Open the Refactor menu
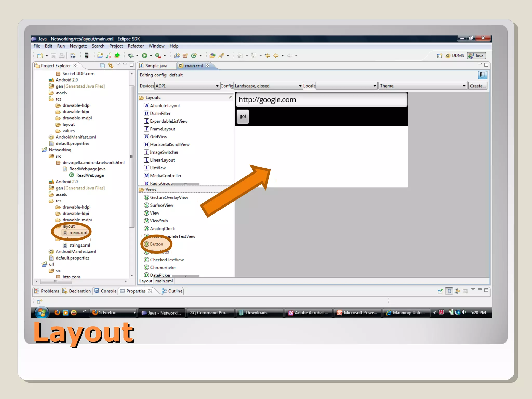This screenshot has width=532, height=399. click(x=136, y=46)
